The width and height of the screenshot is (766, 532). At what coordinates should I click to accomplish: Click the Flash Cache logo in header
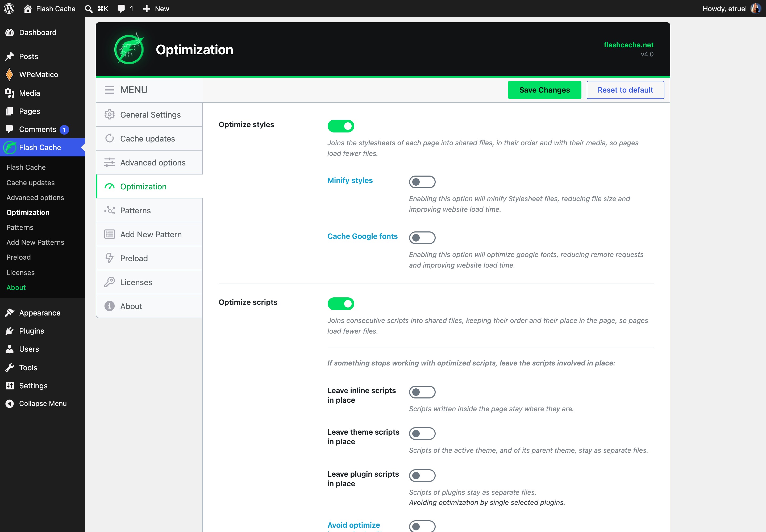click(129, 49)
